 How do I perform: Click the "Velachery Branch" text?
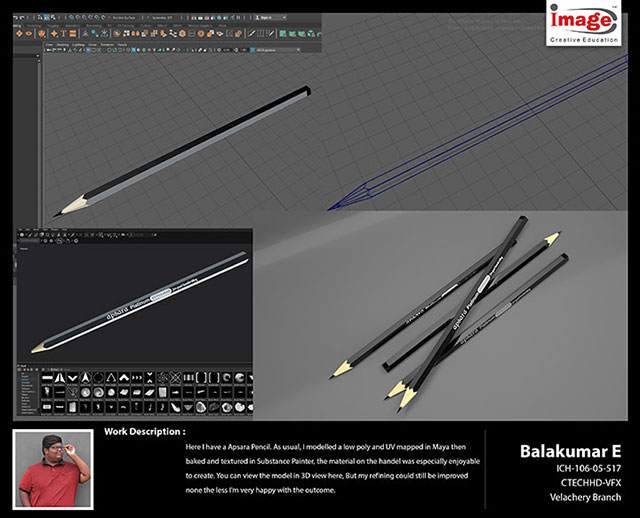(585, 498)
